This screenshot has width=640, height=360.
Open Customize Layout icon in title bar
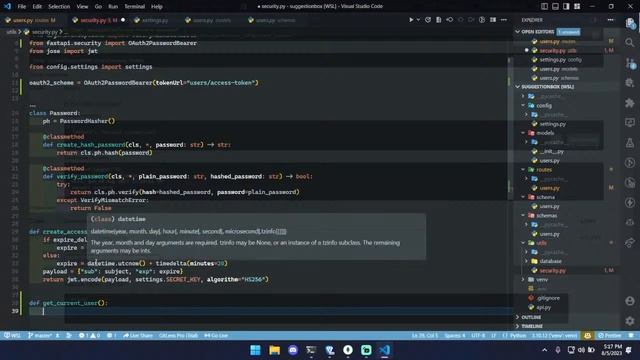(577, 6)
